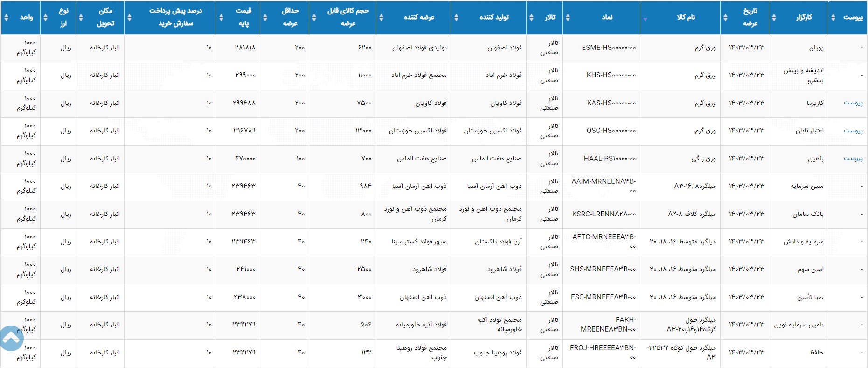Sort by حجم کالای قابل عرضه arrows
The image size is (868, 368).
click(x=314, y=17)
